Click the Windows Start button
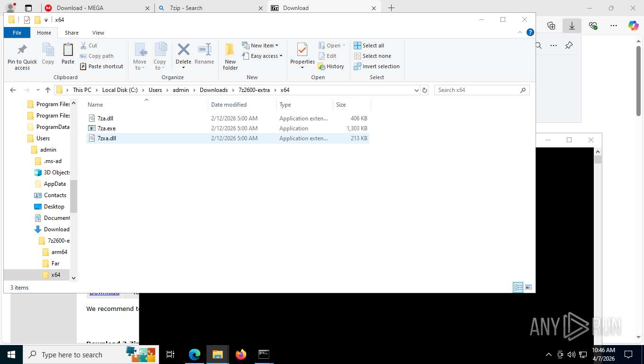644x364 pixels. [x=11, y=354]
